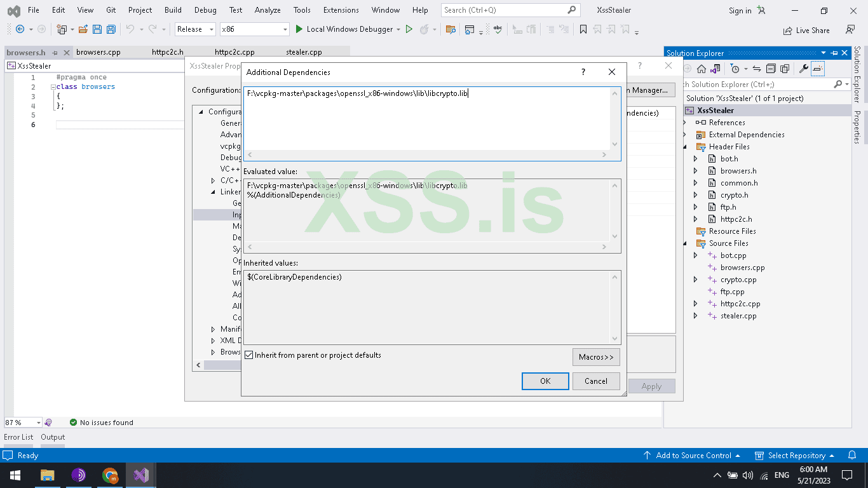Viewport: 868px width, 488px height.
Task: Open the Windows Action Center icon
Action: coord(846,475)
